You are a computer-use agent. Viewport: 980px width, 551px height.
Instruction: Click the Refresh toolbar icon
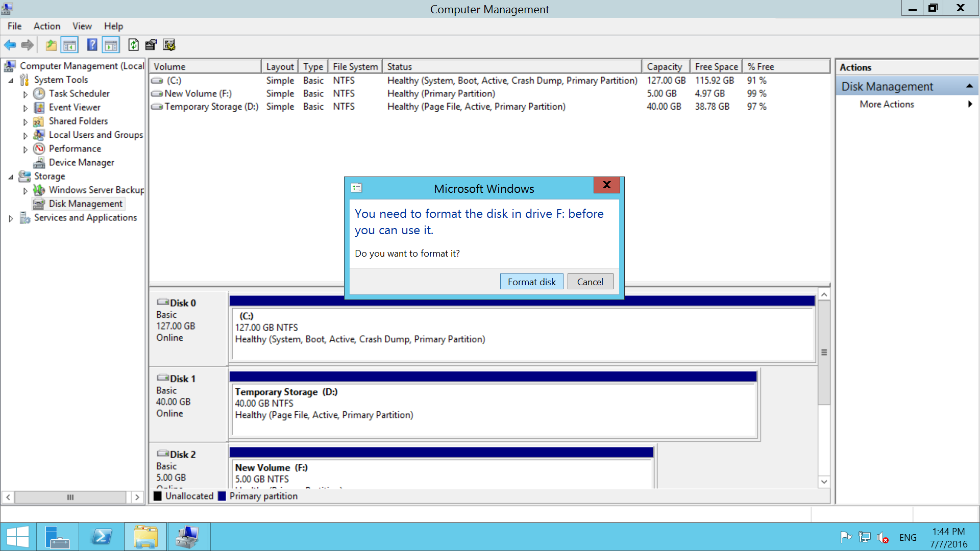(133, 45)
